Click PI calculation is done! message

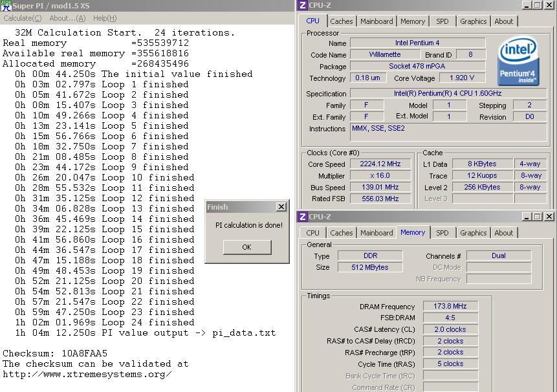click(249, 225)
